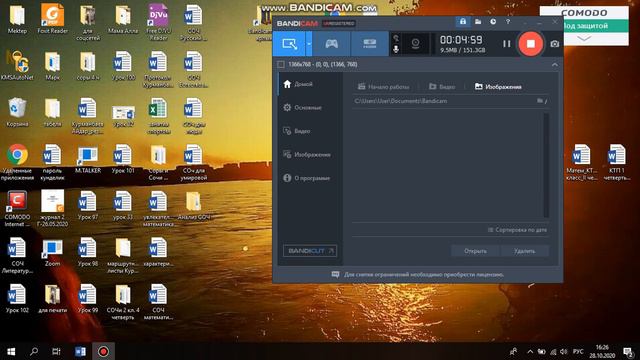This screenshot has width=640, height=360.
Task: Open output folder icon in Bandicam title bar
Action: click(x=478, y=21)
